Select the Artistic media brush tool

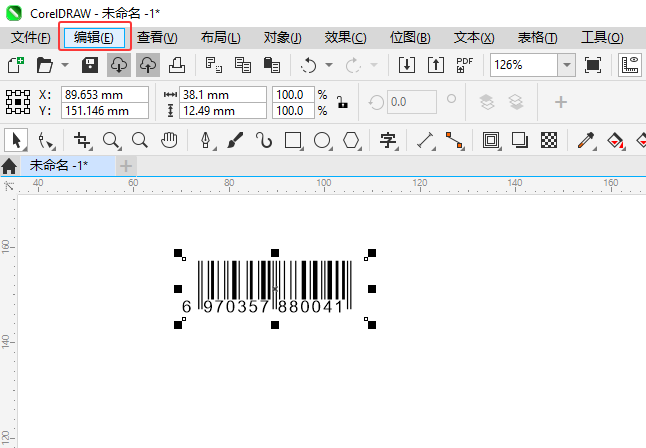235,141
